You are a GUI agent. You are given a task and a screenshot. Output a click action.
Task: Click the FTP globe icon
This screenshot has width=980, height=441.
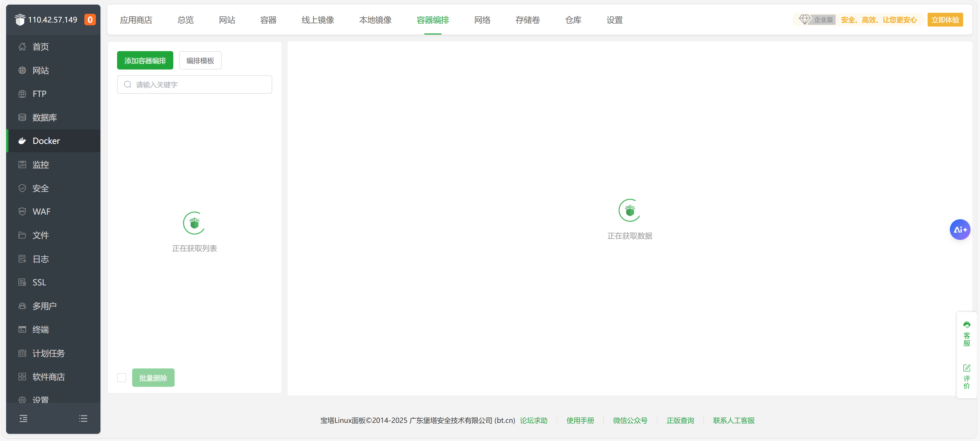click(x=22, y=94)
